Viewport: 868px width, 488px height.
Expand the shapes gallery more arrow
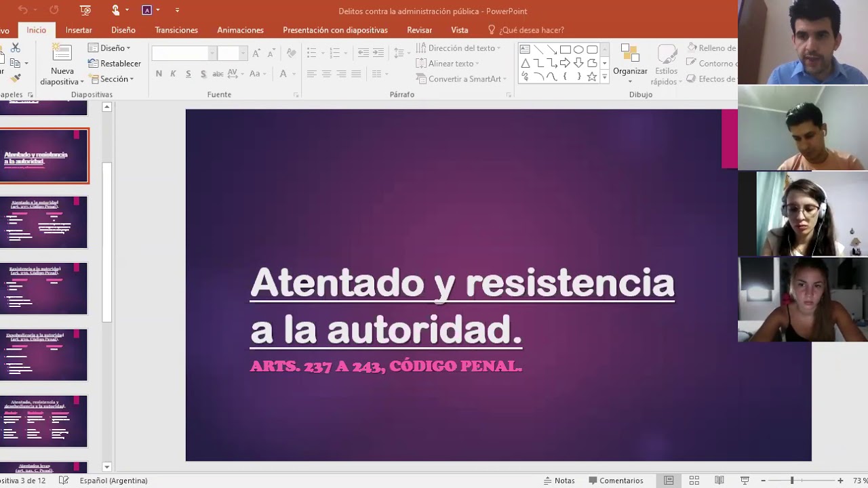[605, 78]
